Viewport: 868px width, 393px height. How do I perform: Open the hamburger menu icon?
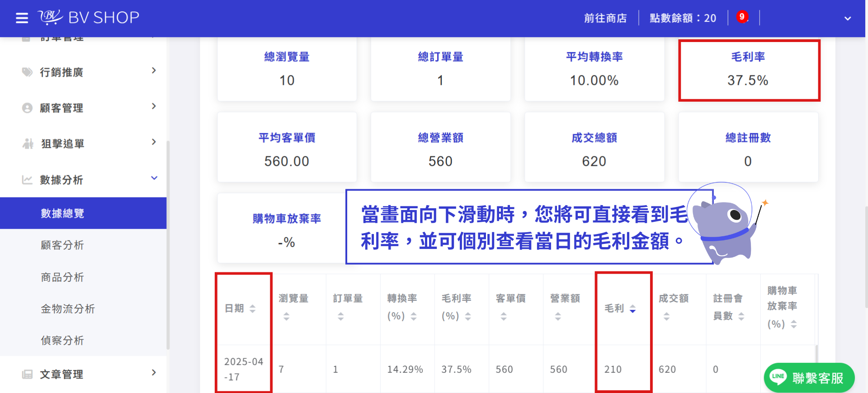[x=22, y=18]
